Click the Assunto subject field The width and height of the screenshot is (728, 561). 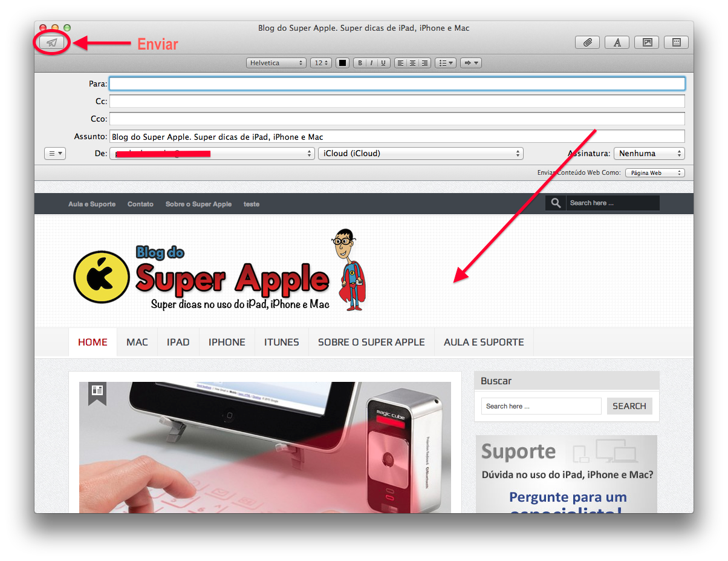[x=397, y=137]
